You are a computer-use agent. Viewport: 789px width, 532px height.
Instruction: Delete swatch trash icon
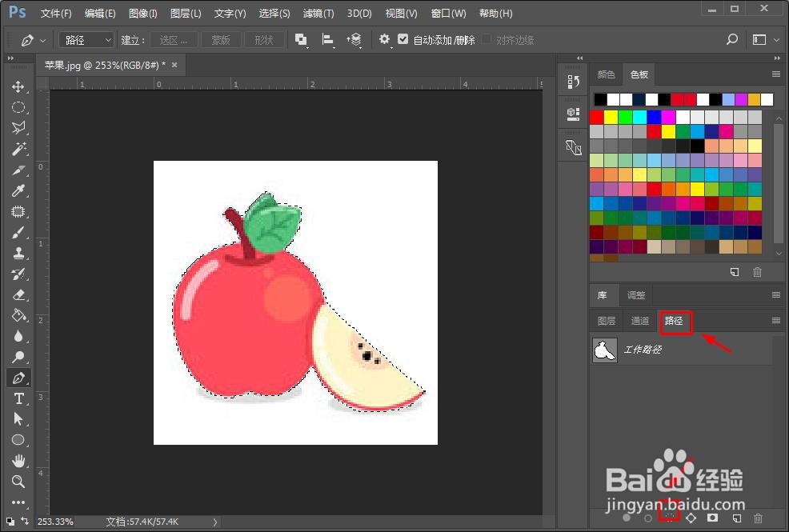[x=757, y=272]
